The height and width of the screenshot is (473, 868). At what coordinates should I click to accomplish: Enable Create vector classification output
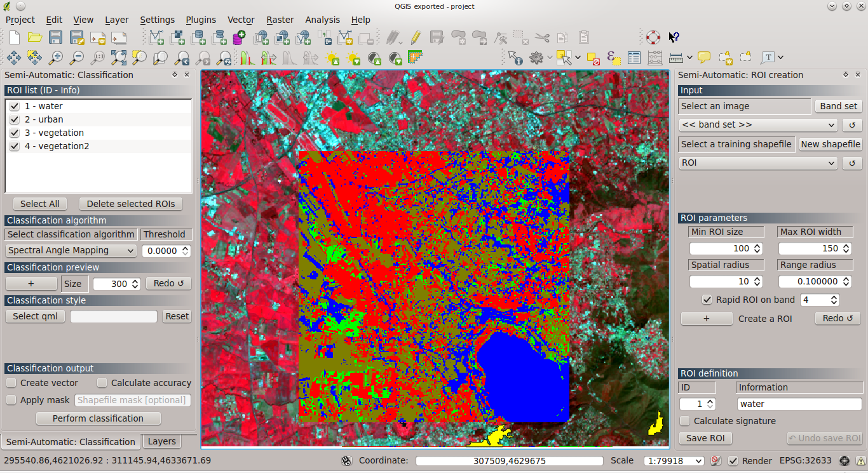coord(11,383)
